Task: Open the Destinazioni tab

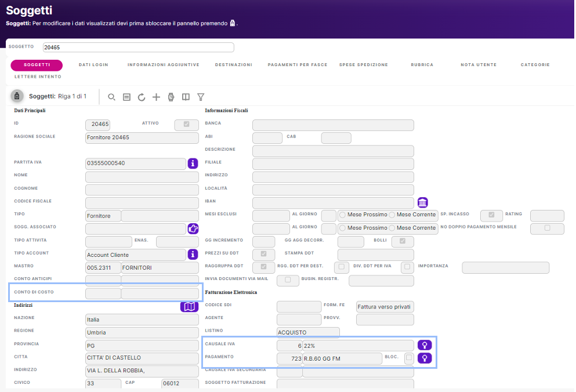Action: click(x=234, y=65)
